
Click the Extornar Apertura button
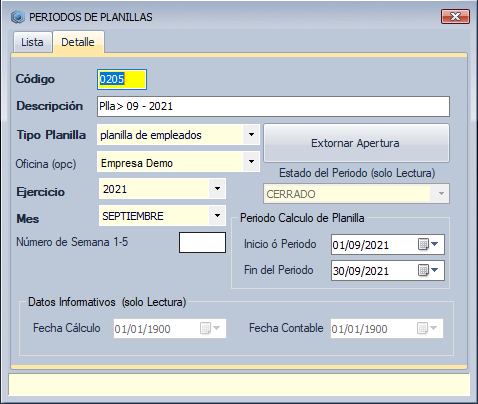356,143
